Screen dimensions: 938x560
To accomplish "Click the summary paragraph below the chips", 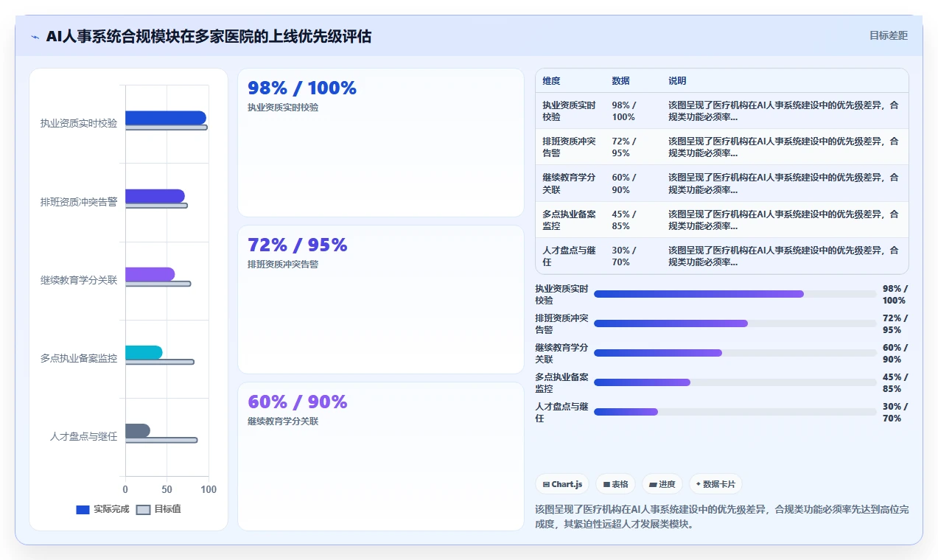I will point(722,517).
